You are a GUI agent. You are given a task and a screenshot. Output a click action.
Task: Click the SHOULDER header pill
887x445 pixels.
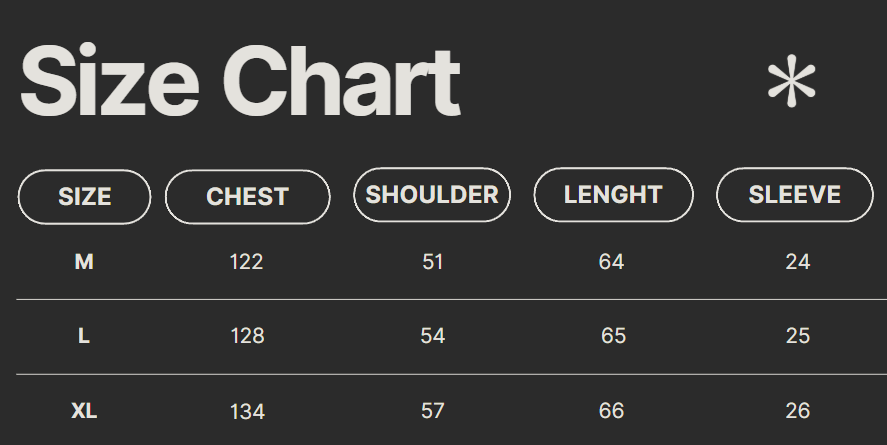(x=432, y=195)
